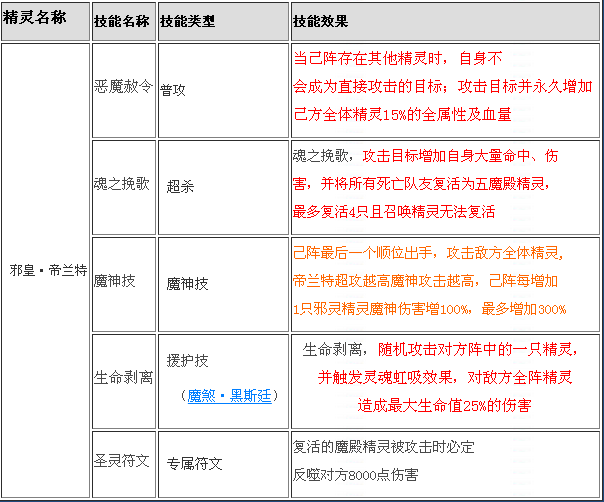
Task: Click the 技能名称 column header
Action: (x=124, y=21)
